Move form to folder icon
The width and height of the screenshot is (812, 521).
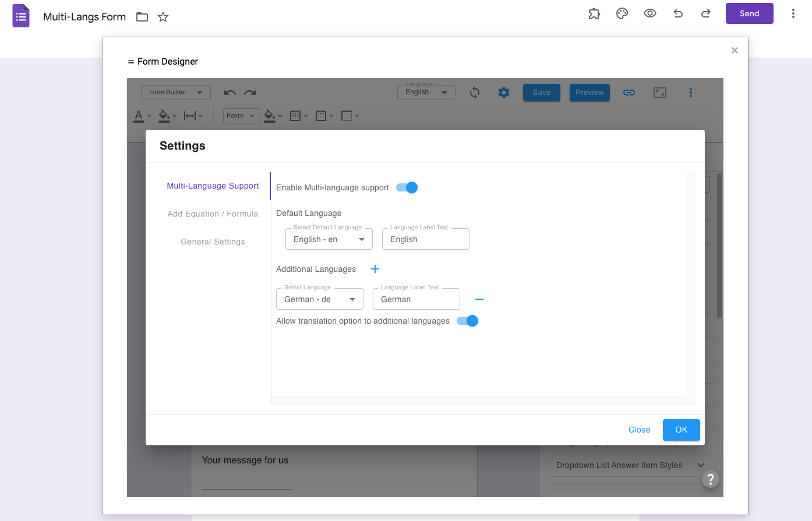click(x=142, y=17)
